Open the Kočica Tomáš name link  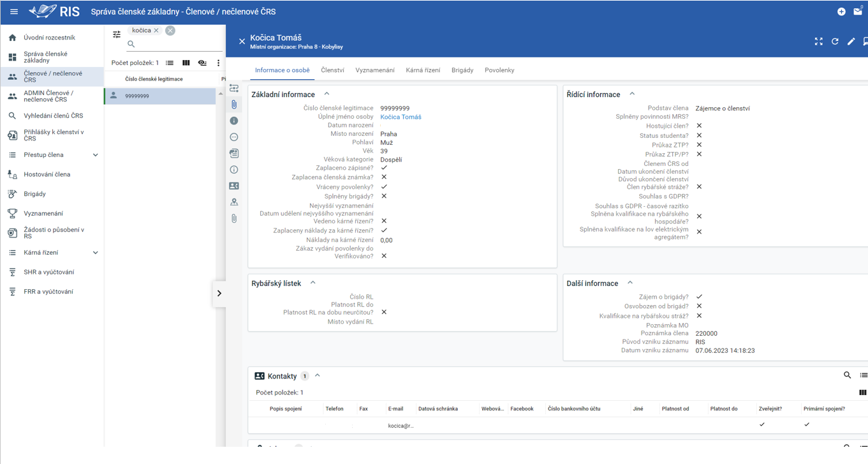coord(401,117)
